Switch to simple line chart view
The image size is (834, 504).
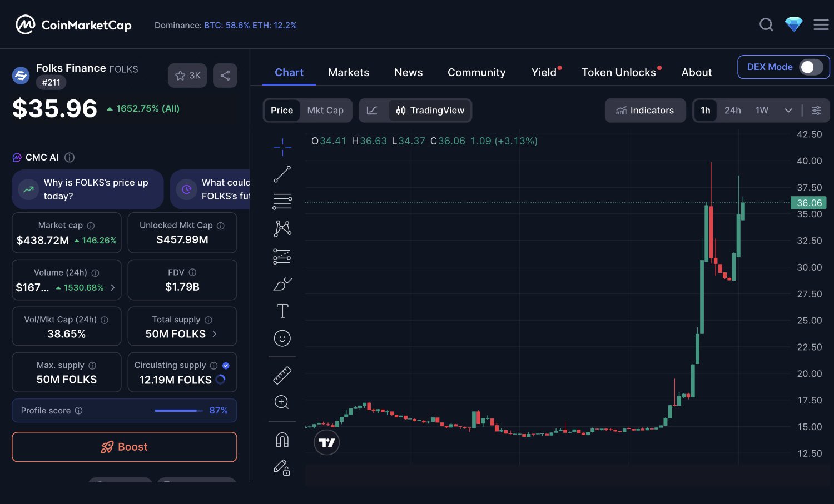point(373,111)
